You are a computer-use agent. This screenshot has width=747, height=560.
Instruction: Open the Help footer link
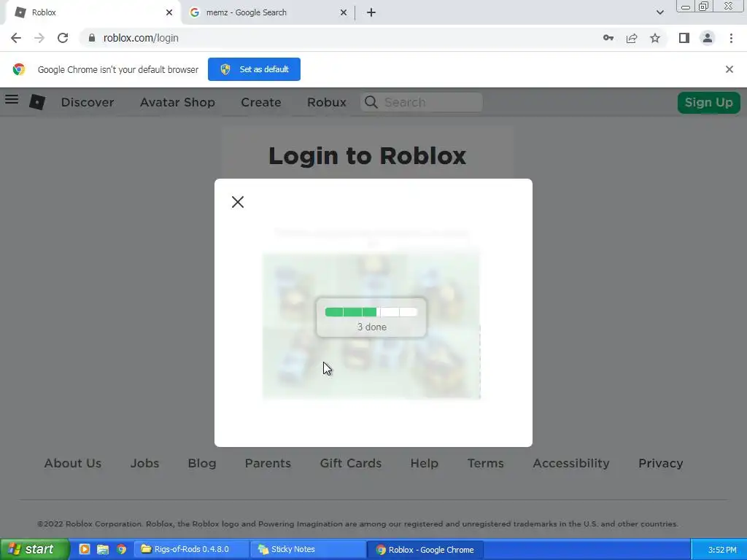pos(425,463)
